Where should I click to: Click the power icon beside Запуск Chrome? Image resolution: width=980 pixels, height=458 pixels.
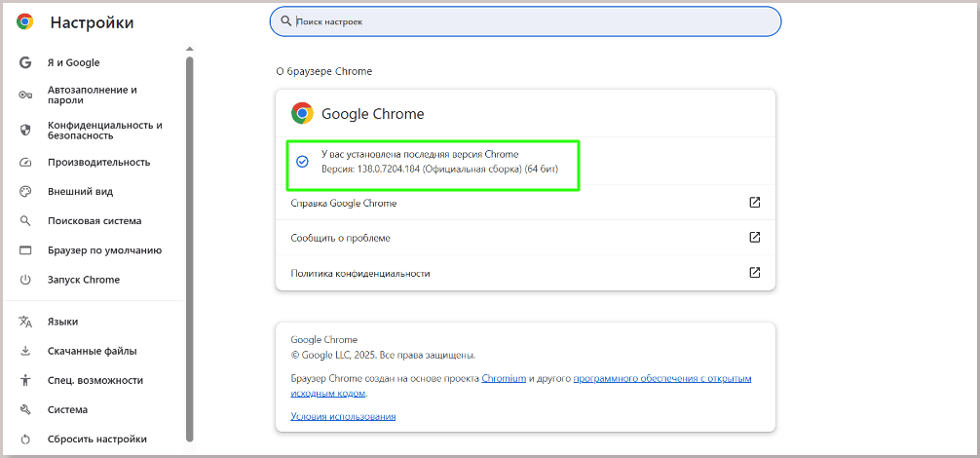pos(25,280)
